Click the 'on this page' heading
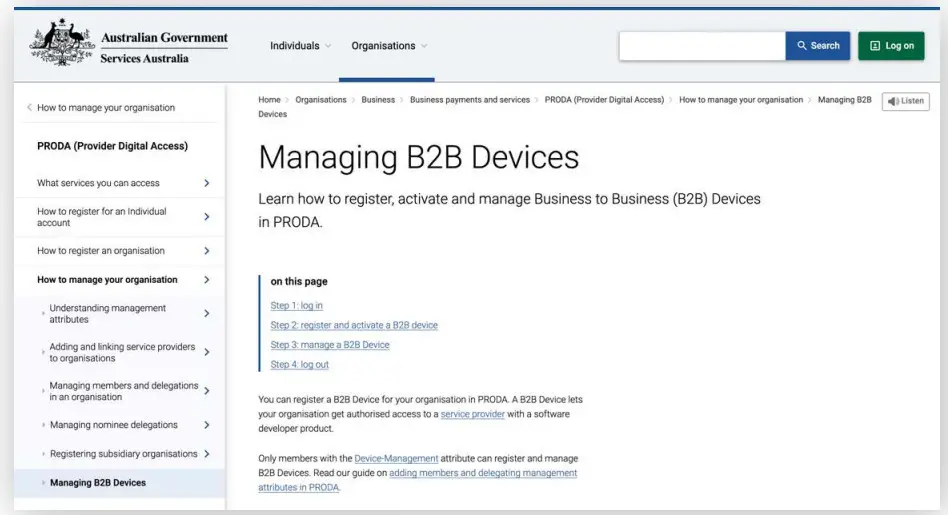This screenshot has height=515, width=948. coord(299,281)
